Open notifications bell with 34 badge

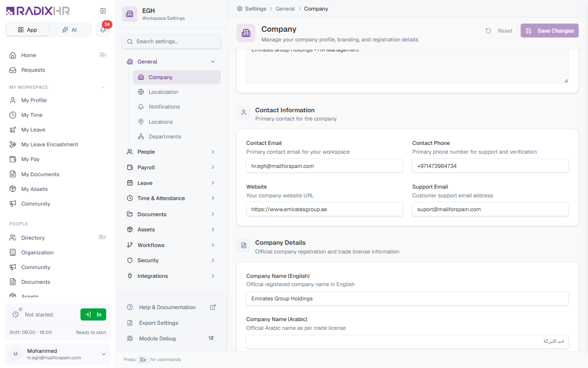[x=103, y=29]
